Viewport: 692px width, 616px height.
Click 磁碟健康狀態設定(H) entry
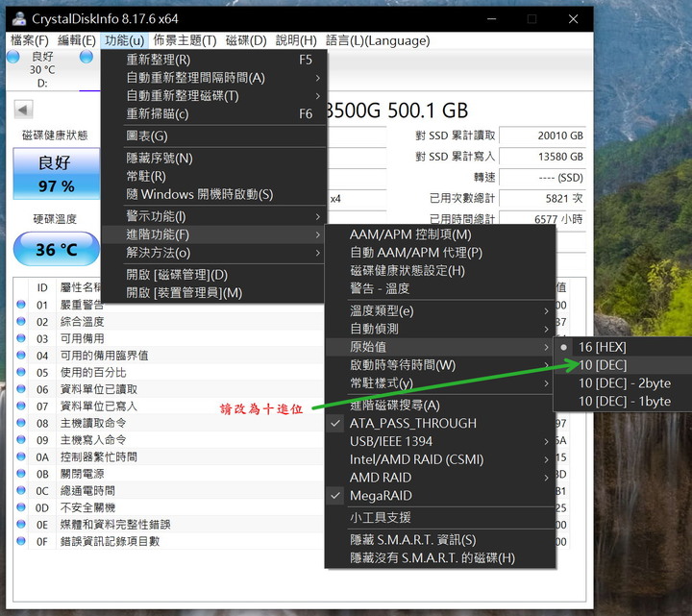440,271
